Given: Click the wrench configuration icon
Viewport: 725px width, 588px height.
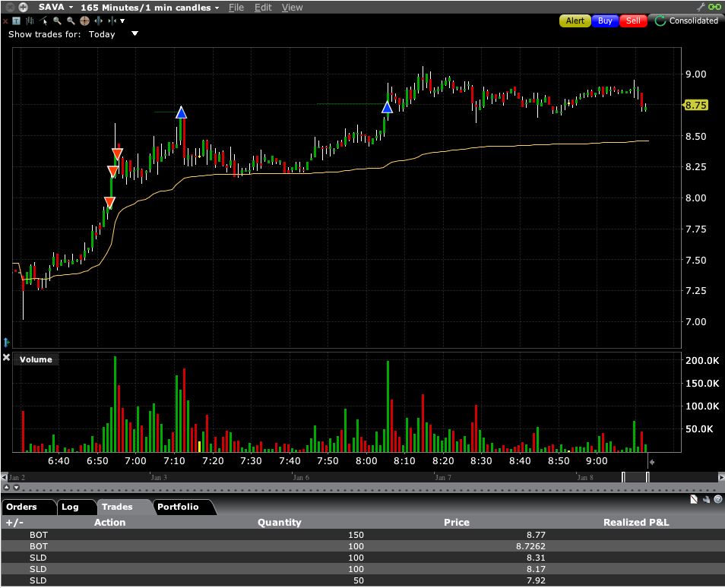Looking at the screenshot, I should pos(701,7).
